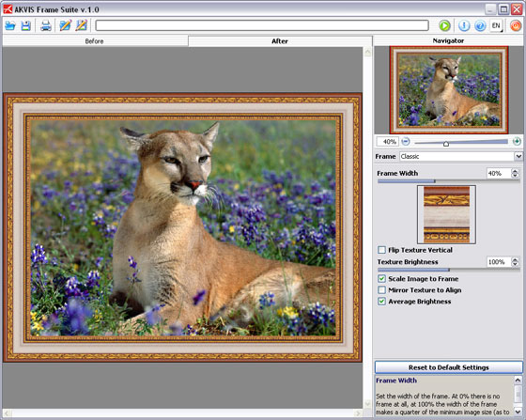Click the framed cougar image in After view

(x=183, y=227)
